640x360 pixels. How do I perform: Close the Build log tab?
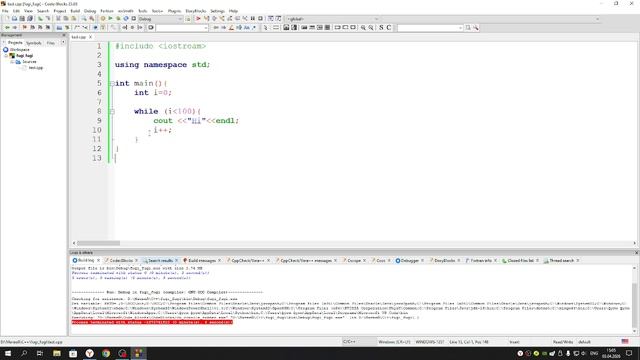98,260
